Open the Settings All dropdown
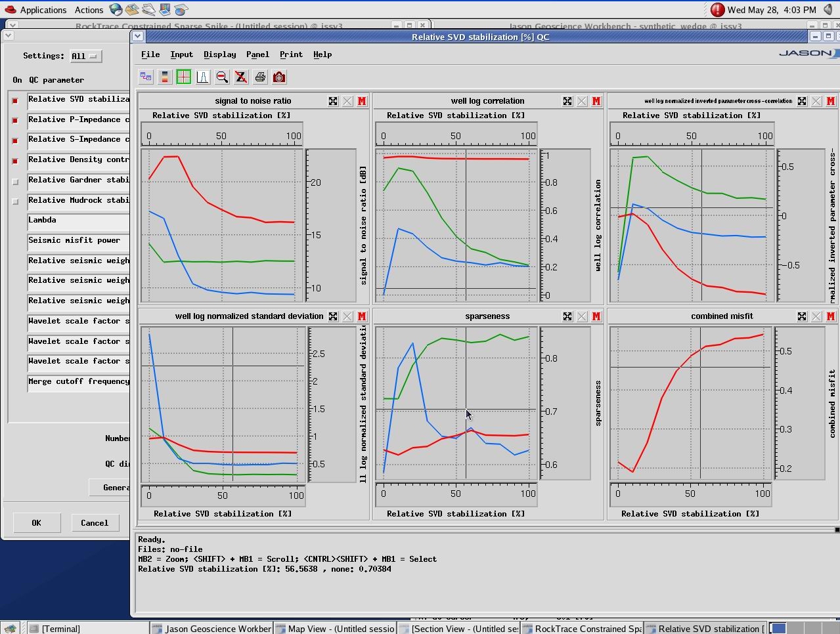 coord(85,56)
